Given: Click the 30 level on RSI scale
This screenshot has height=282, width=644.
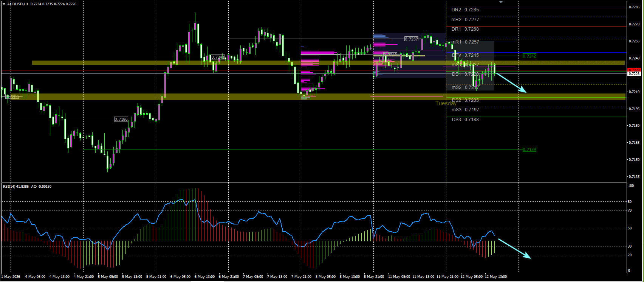Looking at the screenshot, I should [x=630, y=246].
